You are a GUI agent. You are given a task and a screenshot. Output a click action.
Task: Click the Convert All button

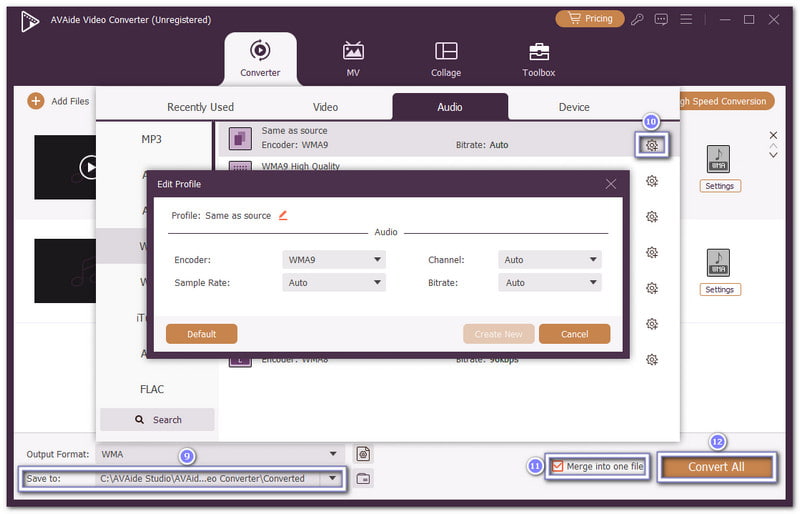pyautogui.click(x=716, y=467)
